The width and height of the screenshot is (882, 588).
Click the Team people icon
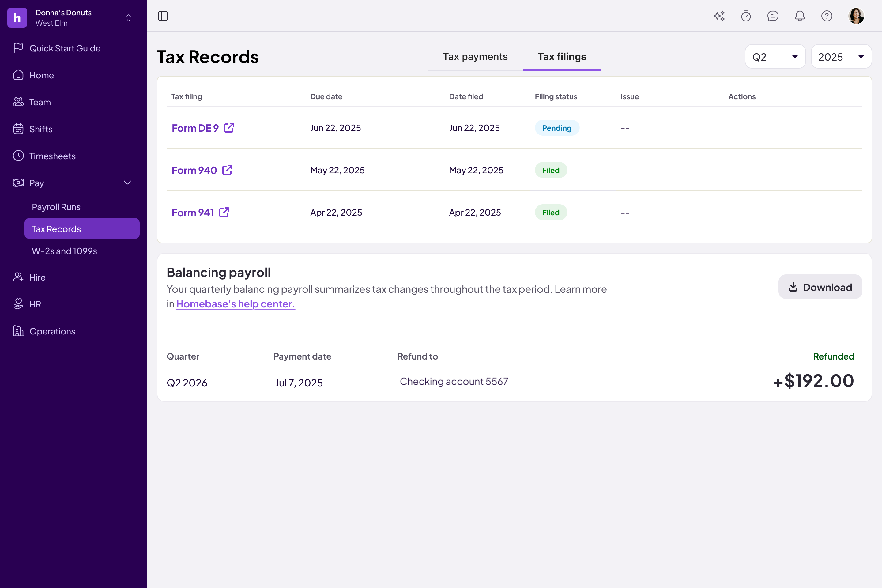(18, 102)
